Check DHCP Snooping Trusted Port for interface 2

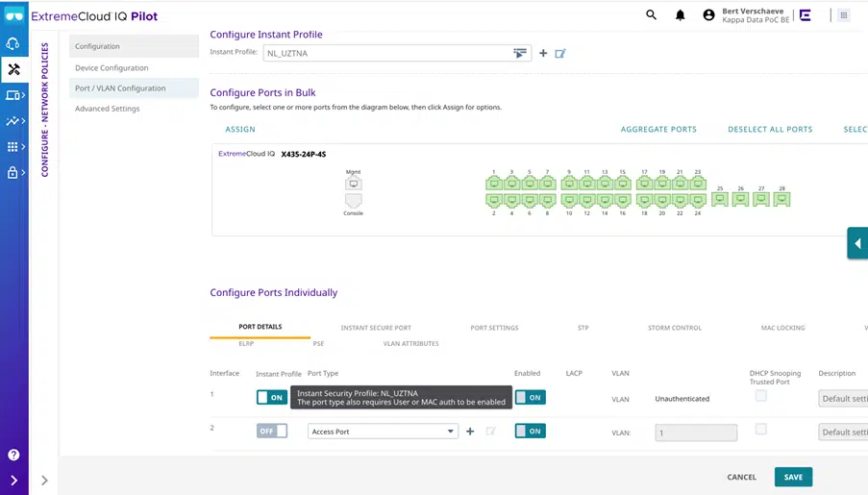pos(761,430)
